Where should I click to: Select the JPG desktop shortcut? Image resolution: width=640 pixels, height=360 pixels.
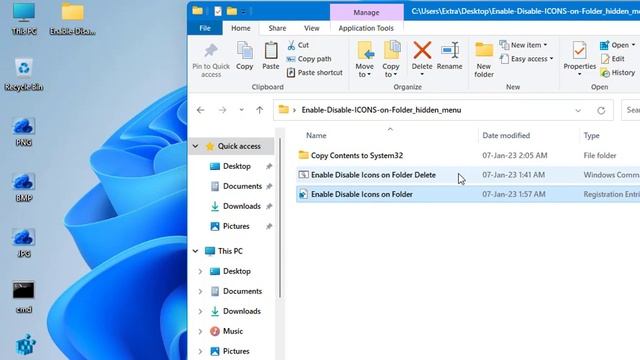23,243
